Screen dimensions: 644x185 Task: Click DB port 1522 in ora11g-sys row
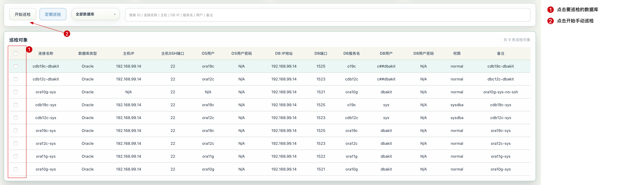click(x=321, y=156)
